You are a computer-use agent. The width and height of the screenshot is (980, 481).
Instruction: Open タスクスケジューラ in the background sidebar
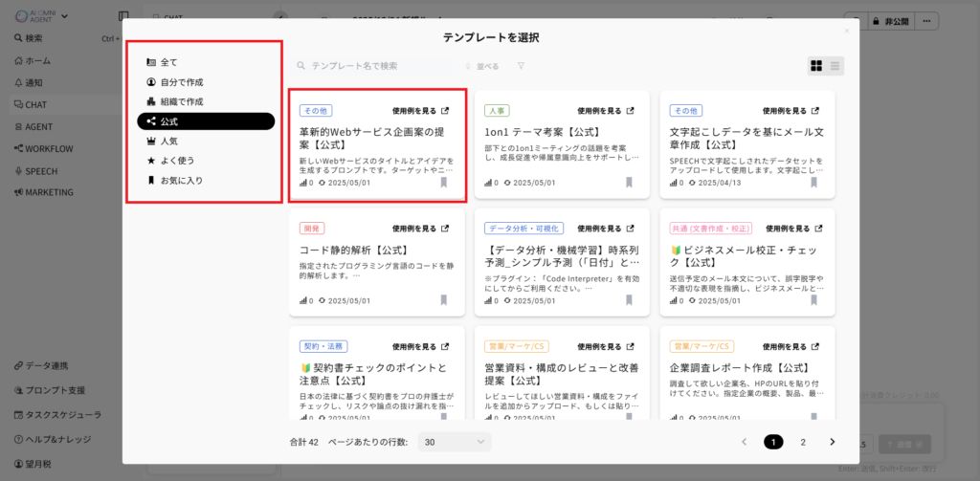(57, 414)
